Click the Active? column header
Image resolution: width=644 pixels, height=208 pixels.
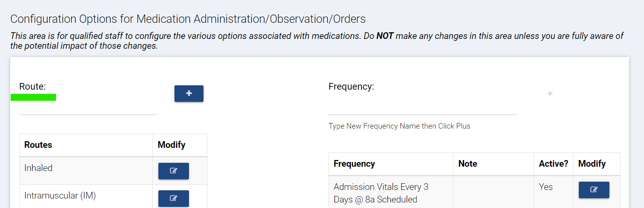[x=553, y=164]
